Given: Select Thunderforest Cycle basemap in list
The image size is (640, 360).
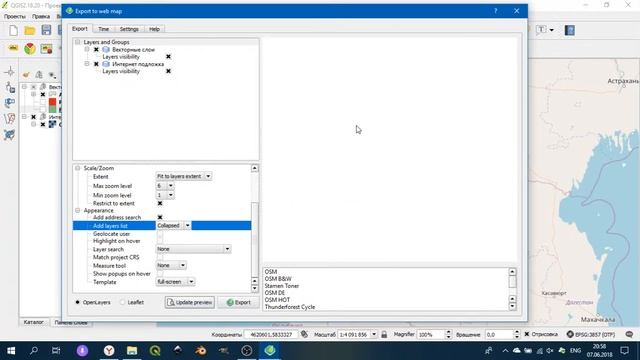Looking at the screenshot, I should (290, 307).
